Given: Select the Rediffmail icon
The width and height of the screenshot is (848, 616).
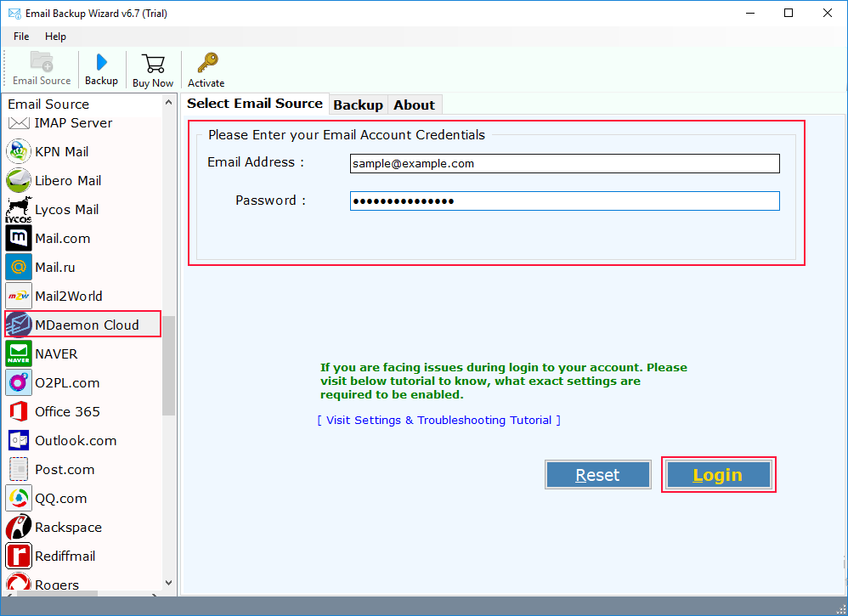Looking at the screenshot, I should (19, 556).
